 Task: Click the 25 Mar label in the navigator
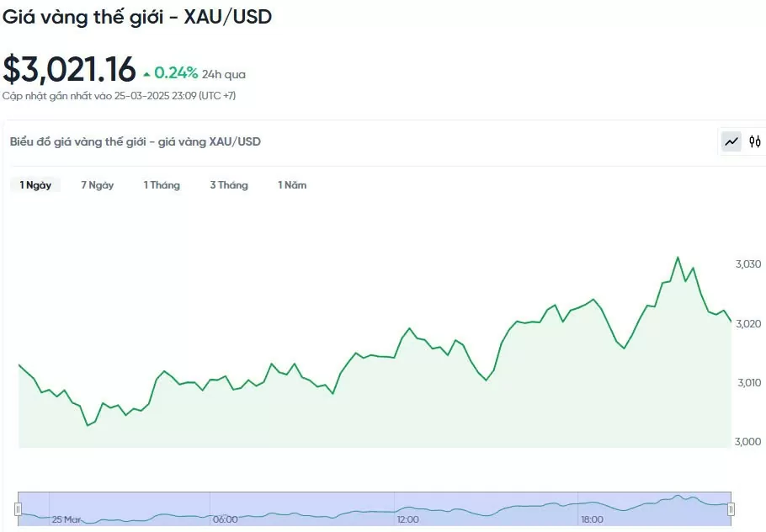click(66, 519)
